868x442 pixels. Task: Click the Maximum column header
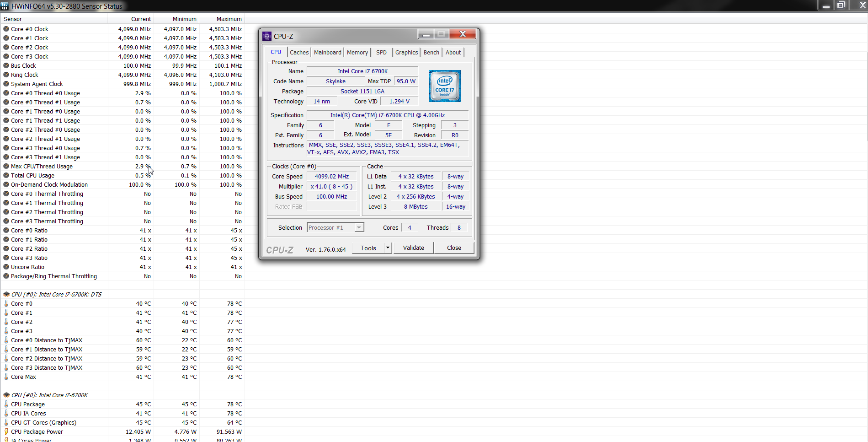click(x=222, y=19)
